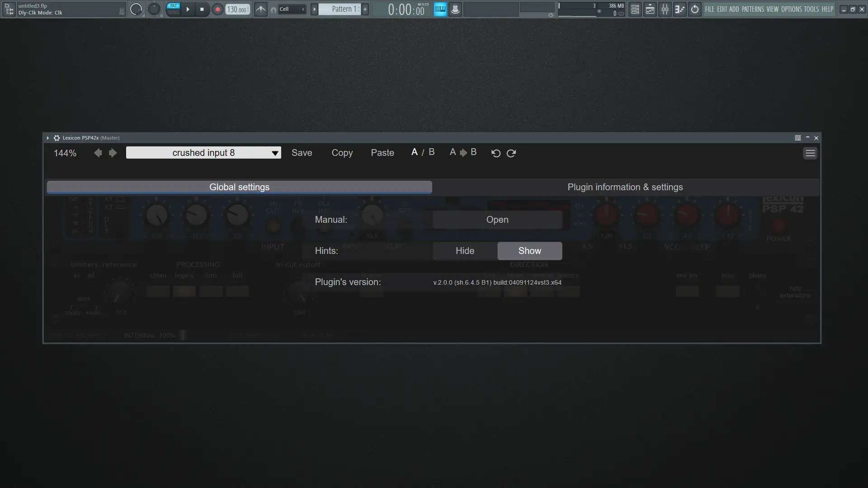This screenshot has width=868, height=488.
Task: Open the mixer window icon
Action: pyautogui.click(x=665, y=9)
